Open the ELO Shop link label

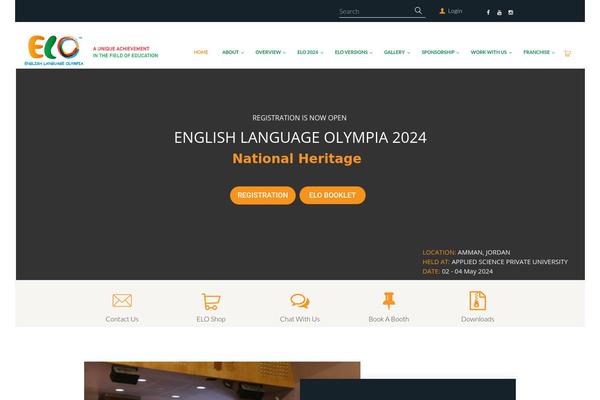coord(211,319)
